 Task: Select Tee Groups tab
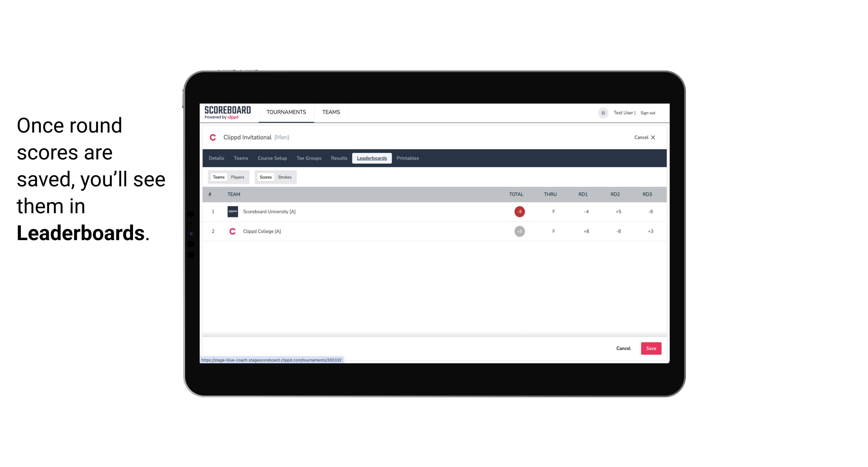pos(308,158)
